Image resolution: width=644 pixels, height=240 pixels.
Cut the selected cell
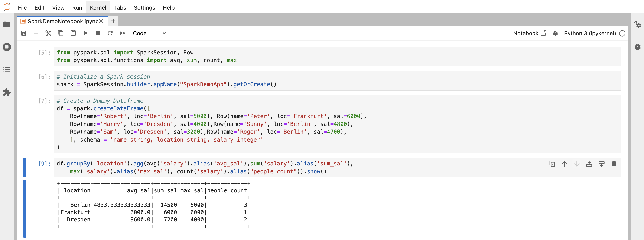coord(48,33)
